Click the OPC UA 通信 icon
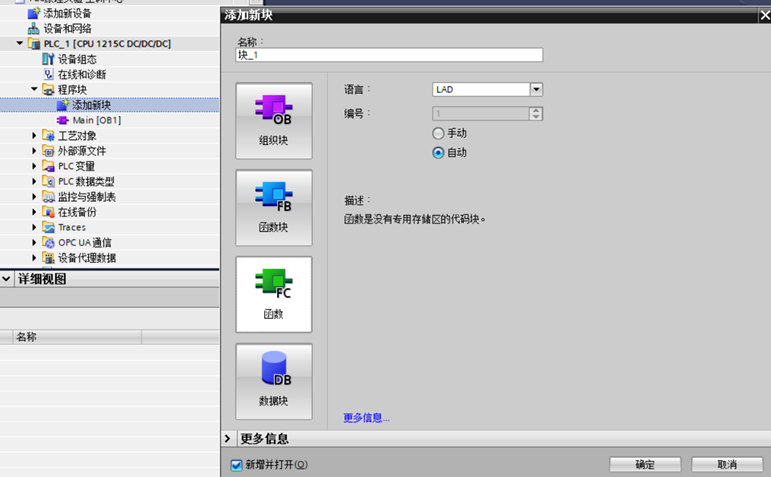The width and height of the screenshot is (771, 477). coord(48,242)
